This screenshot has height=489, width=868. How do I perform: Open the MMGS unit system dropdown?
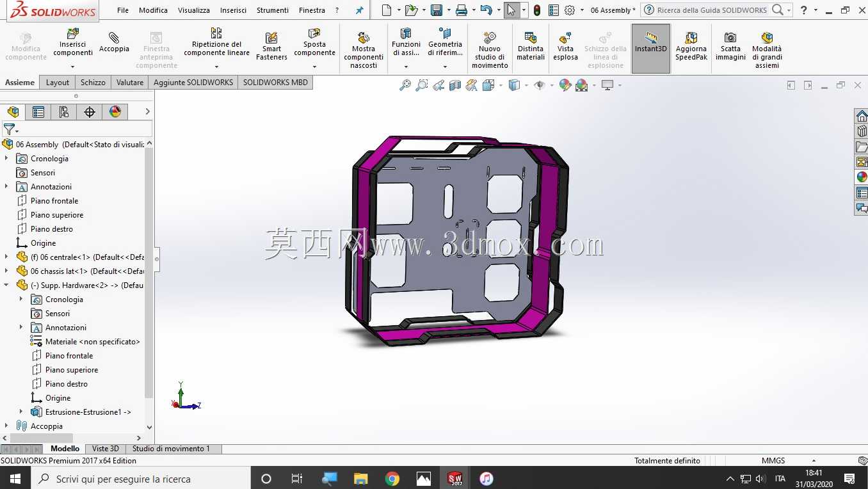point(814,460)
